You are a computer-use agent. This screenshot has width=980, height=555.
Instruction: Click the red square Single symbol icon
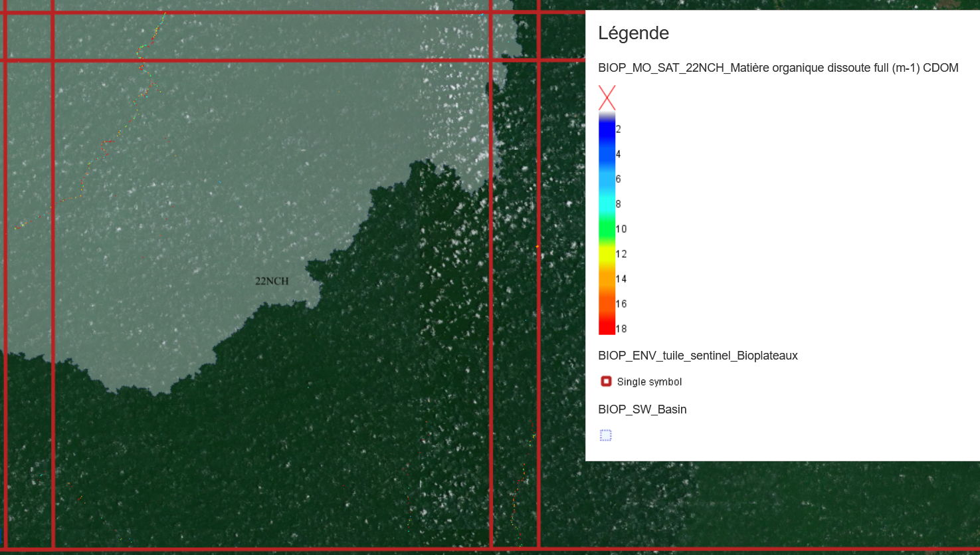[606, 382]
